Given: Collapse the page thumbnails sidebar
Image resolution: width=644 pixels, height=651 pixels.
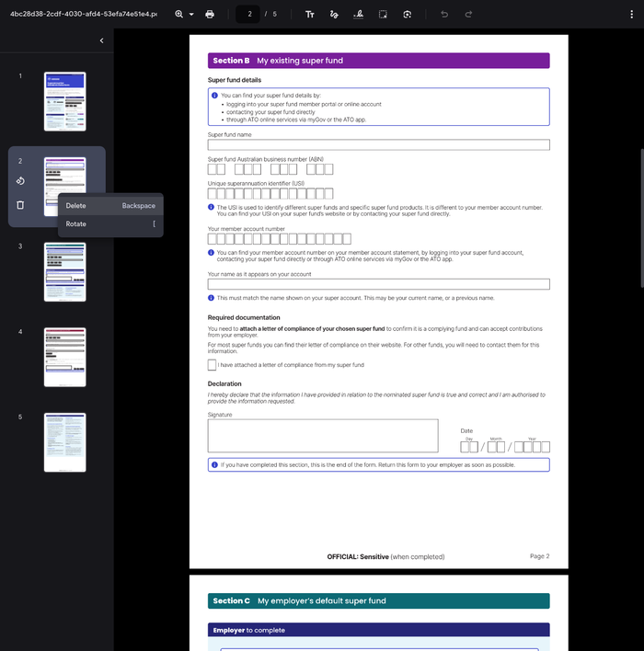Looking at the screenshot, I should tap(101, 40).
